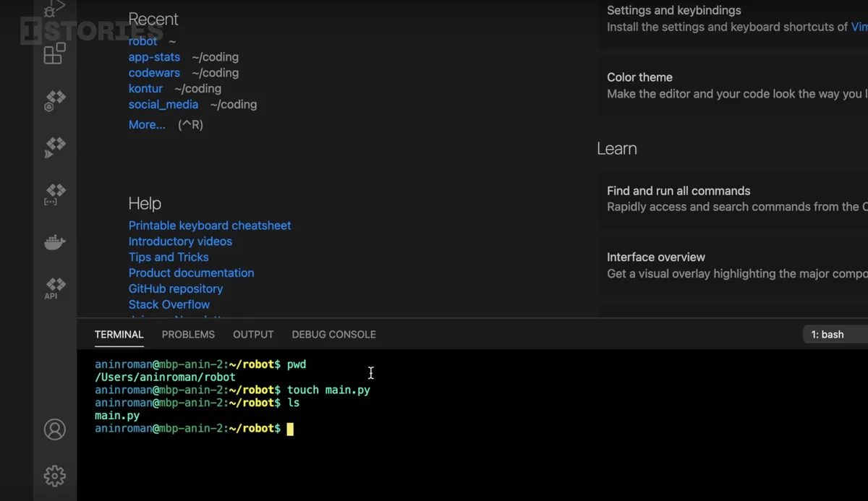Open the Accounts menu icon

[55, 429]
